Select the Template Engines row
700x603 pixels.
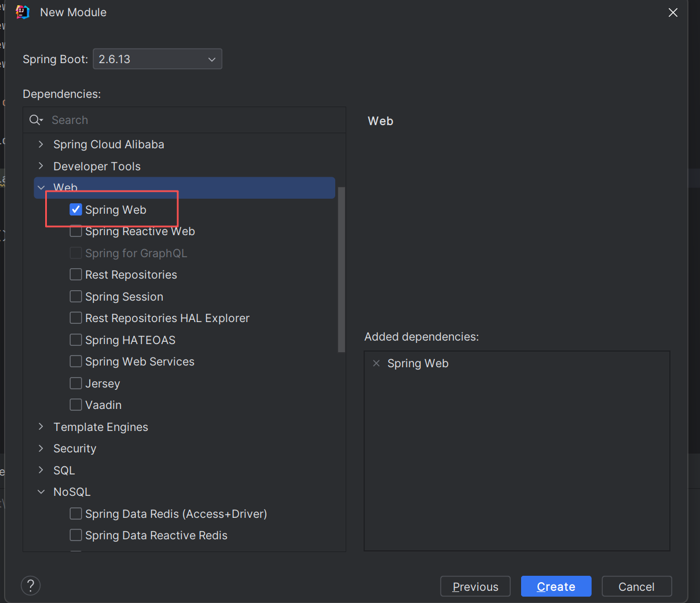point(185,427)
